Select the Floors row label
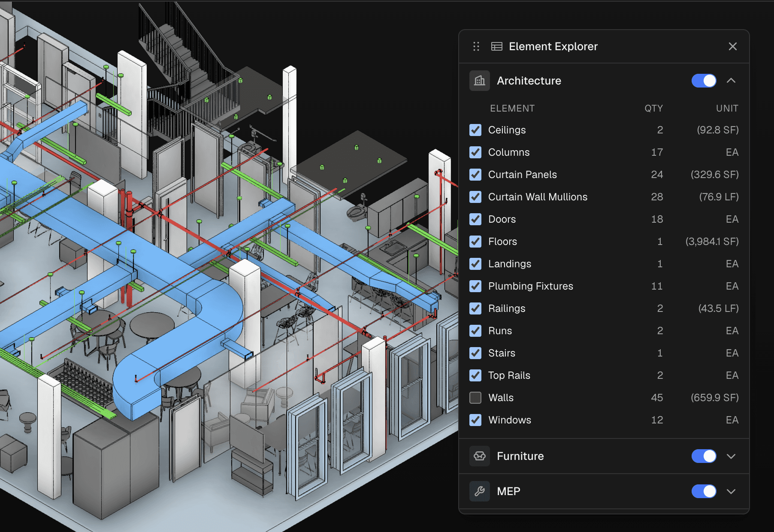774x532 pixels. click(x=502, y=242)
